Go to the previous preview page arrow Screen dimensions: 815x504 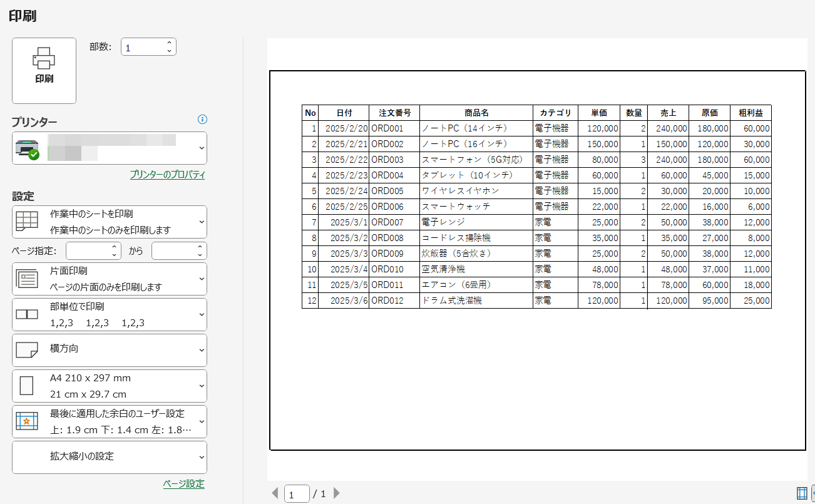click(x=275, y=493)
